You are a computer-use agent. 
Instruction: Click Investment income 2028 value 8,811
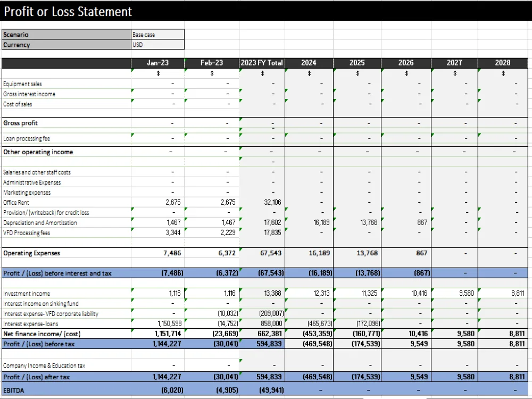click(x=518, y=294)
